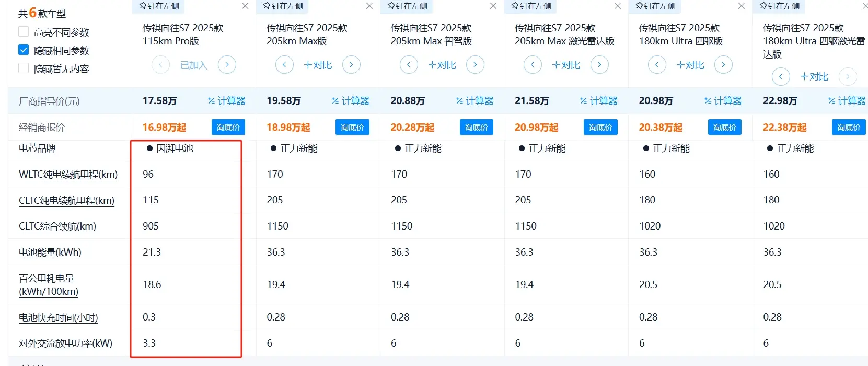Viewport: 868px width, 366px height.
Task: Tick the 隐藏暂无内容 checkbox
Action: click(x=23, y=68)
